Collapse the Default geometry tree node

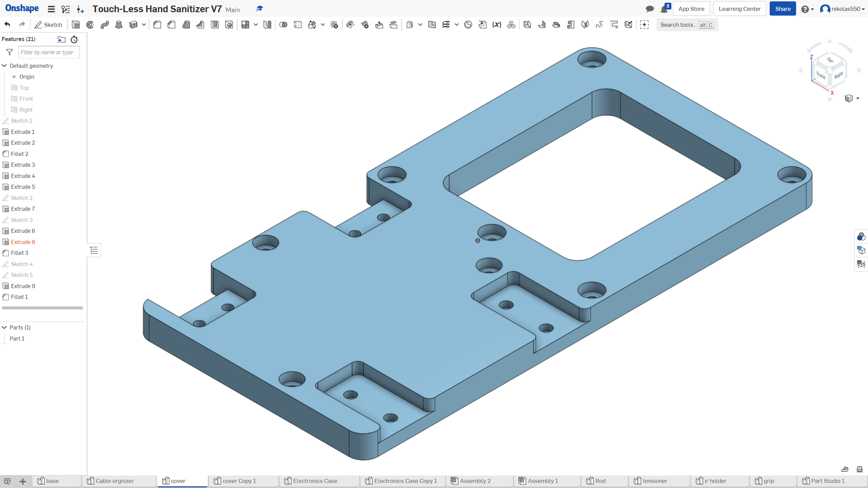5,65
